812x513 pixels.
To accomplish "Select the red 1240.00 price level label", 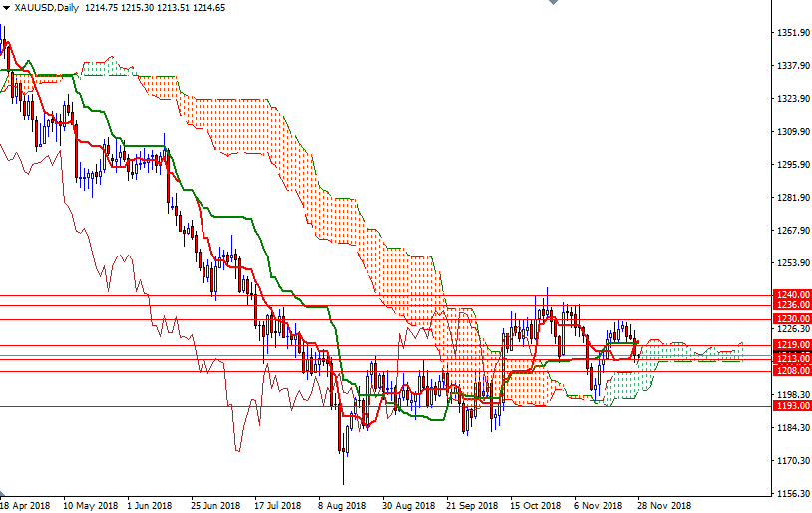I will pyautogui.click(x=792, y=295).
